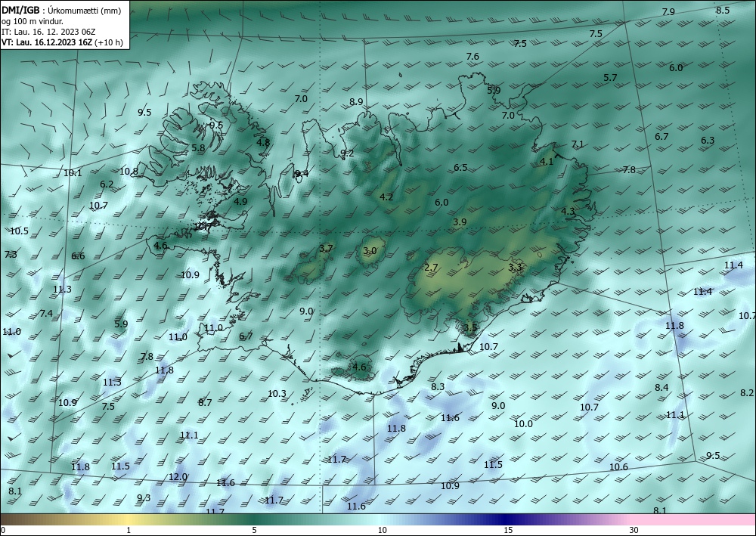Screen dimensions: 756x536
Task: Click the 'VT: Lau. 16.12.2023 16Z' valid time
Action: point(47,42)
